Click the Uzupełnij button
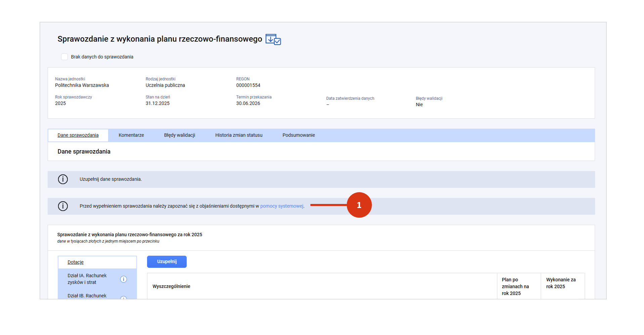 (167, 262)
